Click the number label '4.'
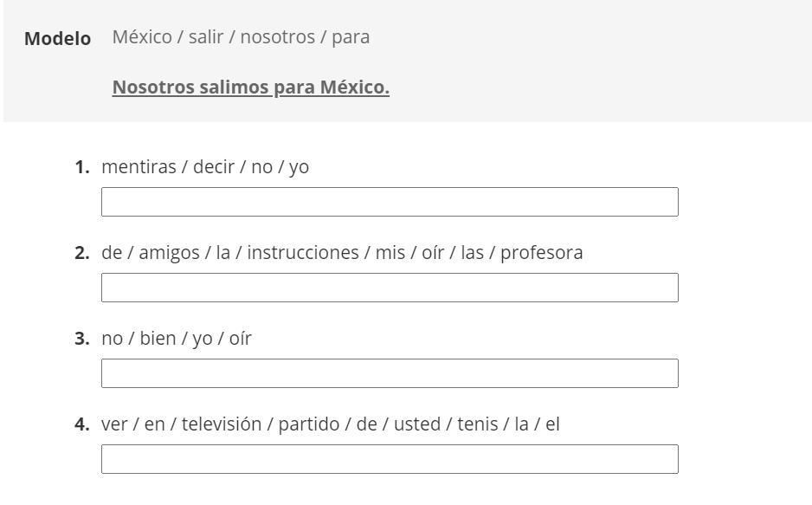 [82, 424]
